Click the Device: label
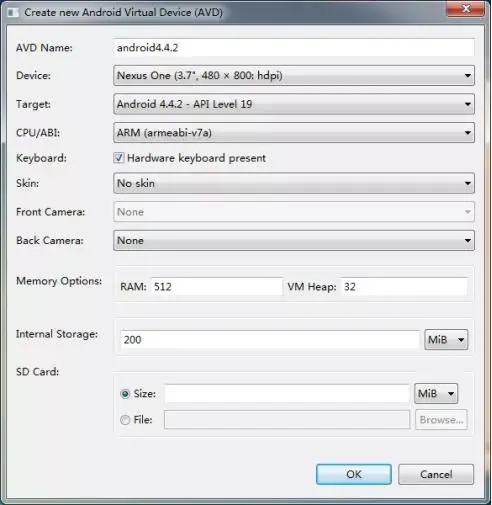Screen dimensions: 492x505 (x=33, y=76)
